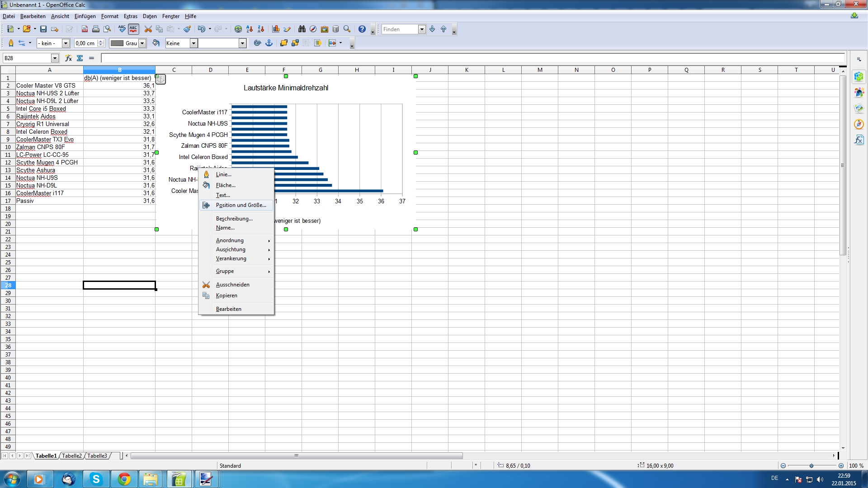This screenshot has width=868, height=488.
Task: Click the Undo arrow icon
Action: (x=201, y=29)
